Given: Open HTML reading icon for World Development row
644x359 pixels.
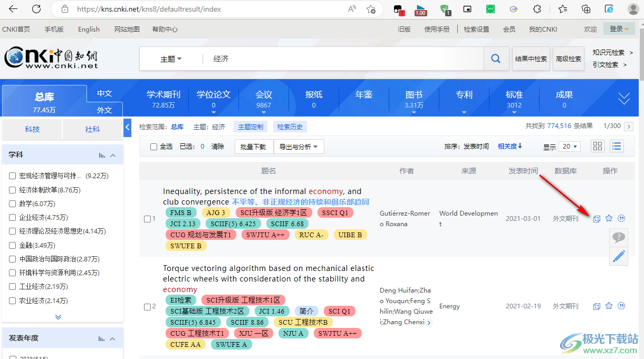Looking at the screenshot, I should [x=597, y=219].
